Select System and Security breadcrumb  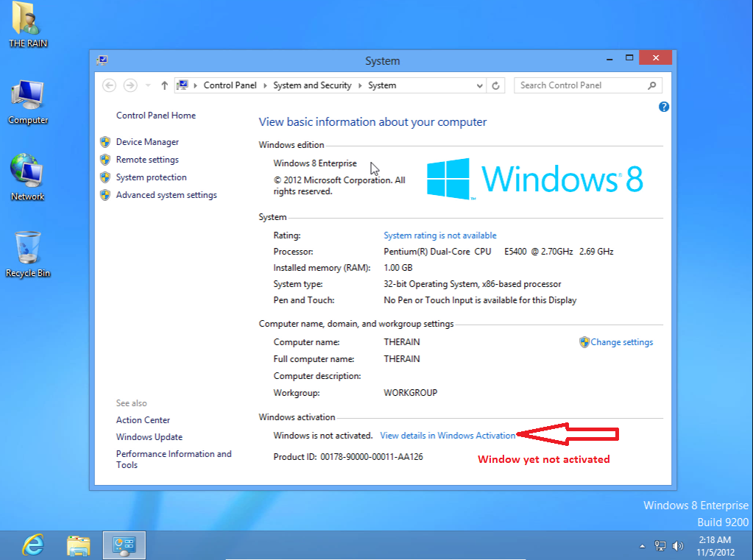pyautogui.click(x=312, y=85)
